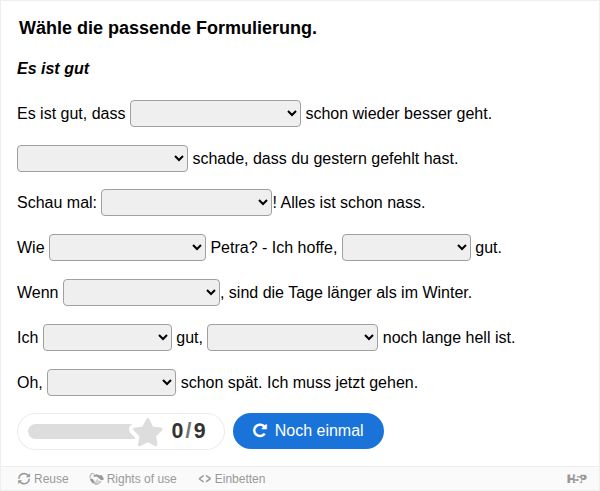600x491 pixels.
Task: Click the Einbetten code brackets icon
Action: click(205, 479)
